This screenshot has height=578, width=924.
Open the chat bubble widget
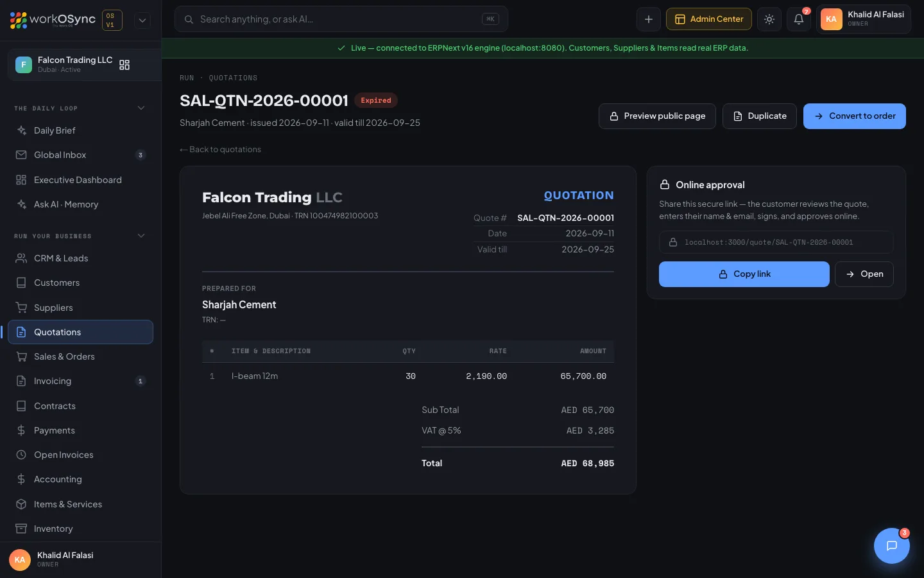point(892,546)
